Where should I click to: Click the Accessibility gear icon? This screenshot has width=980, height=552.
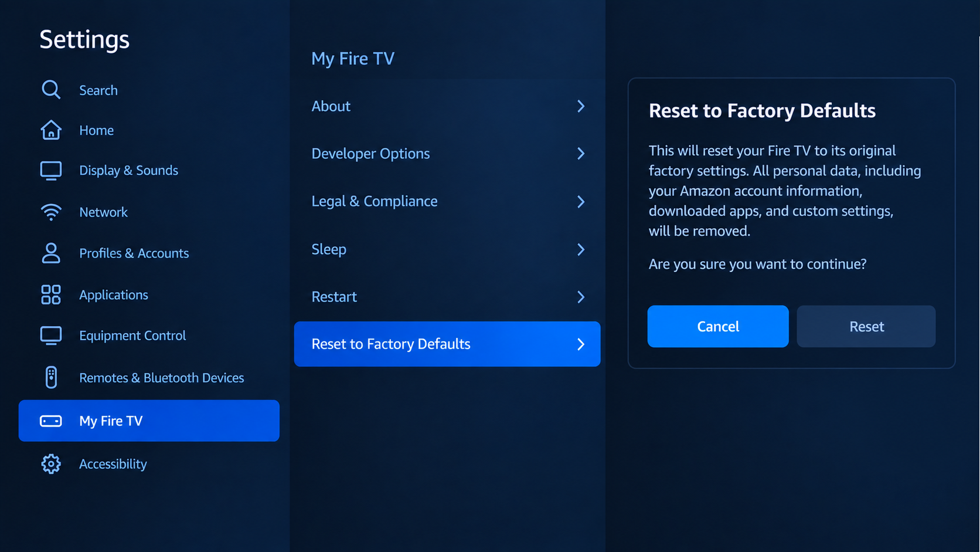tap(51, 464)
